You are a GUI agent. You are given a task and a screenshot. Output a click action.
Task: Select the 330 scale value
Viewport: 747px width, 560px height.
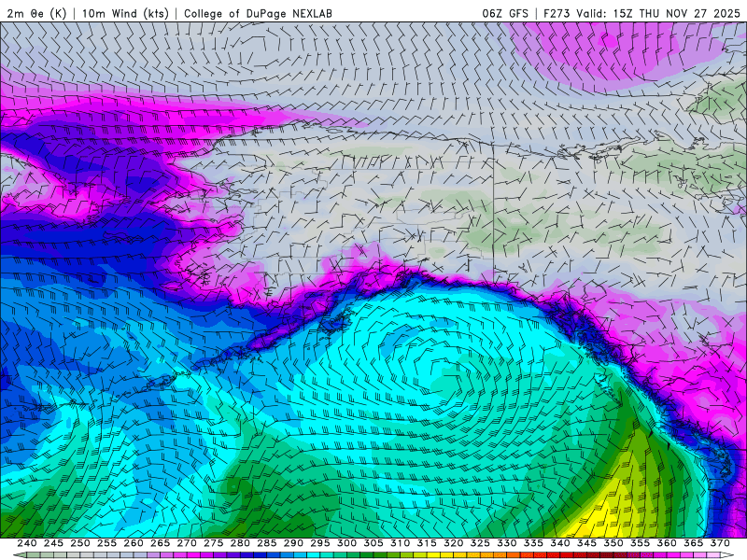pos(507,543)
